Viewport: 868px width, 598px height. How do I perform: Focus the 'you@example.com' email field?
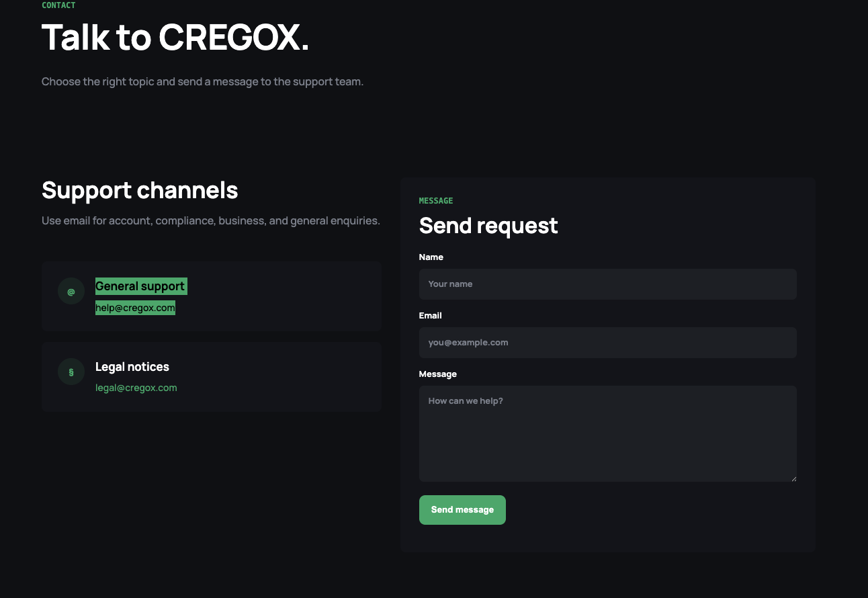[x=608, y=343]
